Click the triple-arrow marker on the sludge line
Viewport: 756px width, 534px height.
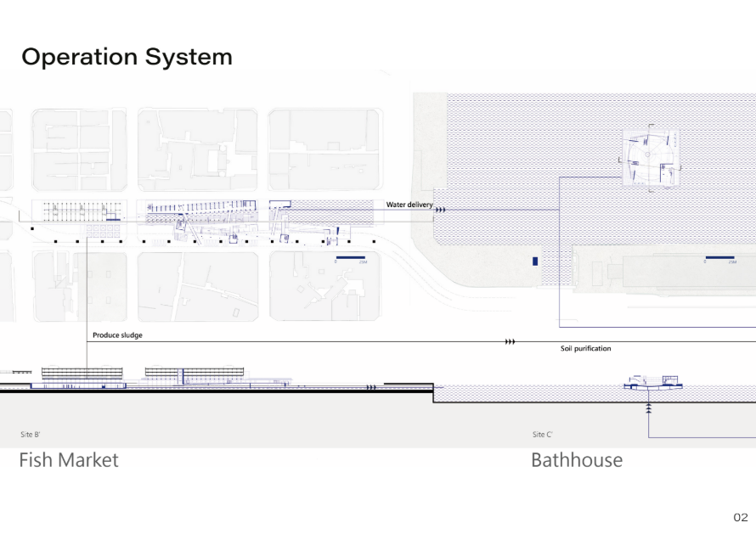(510, 341)
